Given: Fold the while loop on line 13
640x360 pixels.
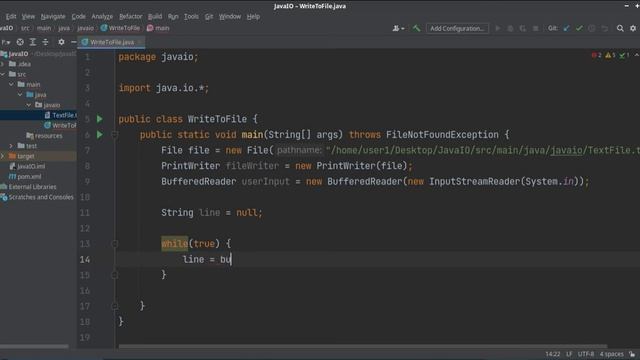Looking at the screenshot, I should (115, 244).
